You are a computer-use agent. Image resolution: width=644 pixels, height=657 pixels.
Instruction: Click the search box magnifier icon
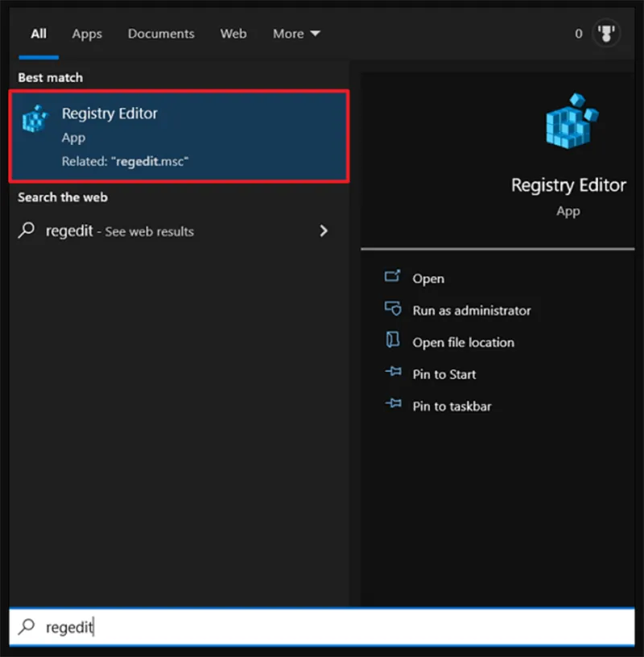[27, 627]
